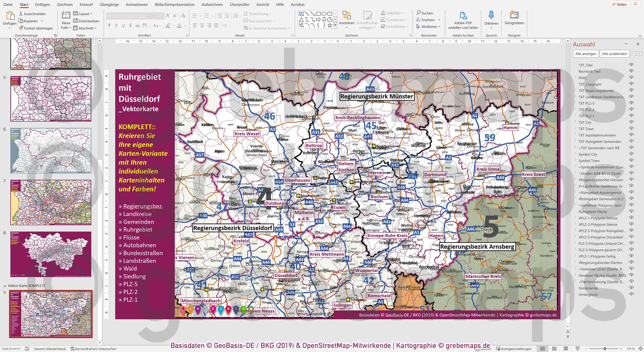Click Ausschneiden scissors icon

click(x=21, y=14)
